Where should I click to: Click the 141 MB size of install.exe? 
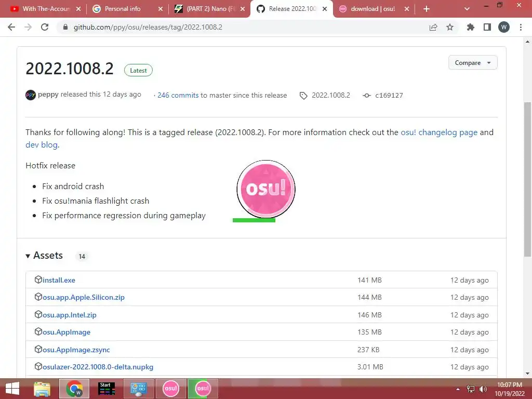[369, 280]
